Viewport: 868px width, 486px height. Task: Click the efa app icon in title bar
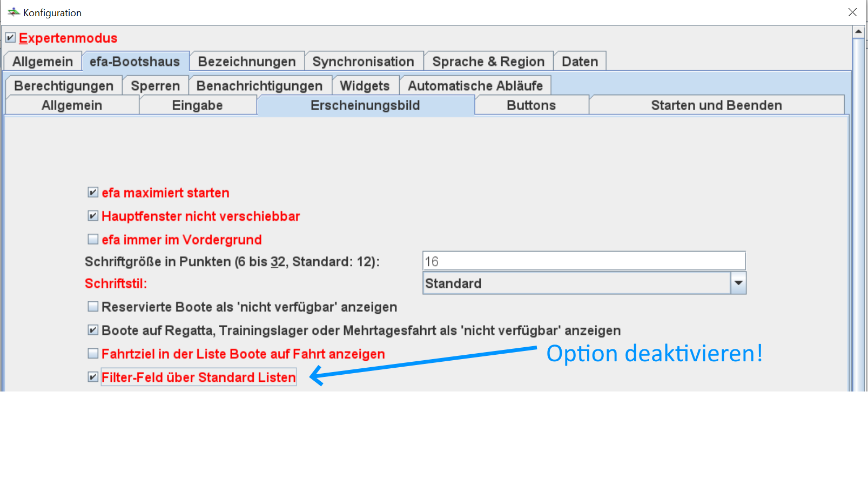point(14,12)
